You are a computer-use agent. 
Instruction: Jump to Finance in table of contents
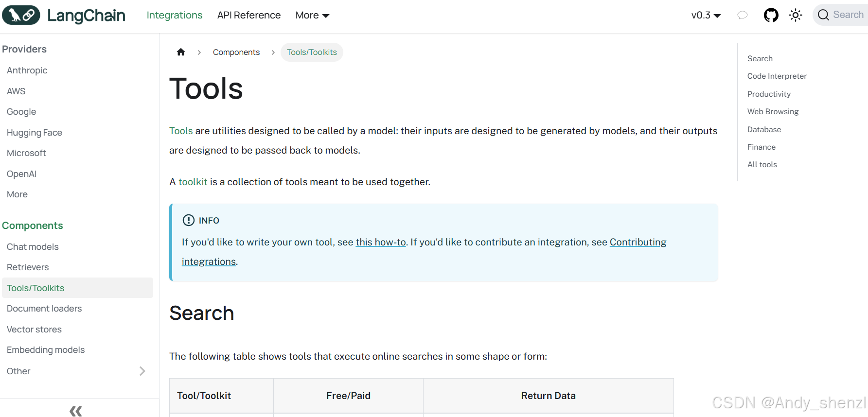click(762, 147)
